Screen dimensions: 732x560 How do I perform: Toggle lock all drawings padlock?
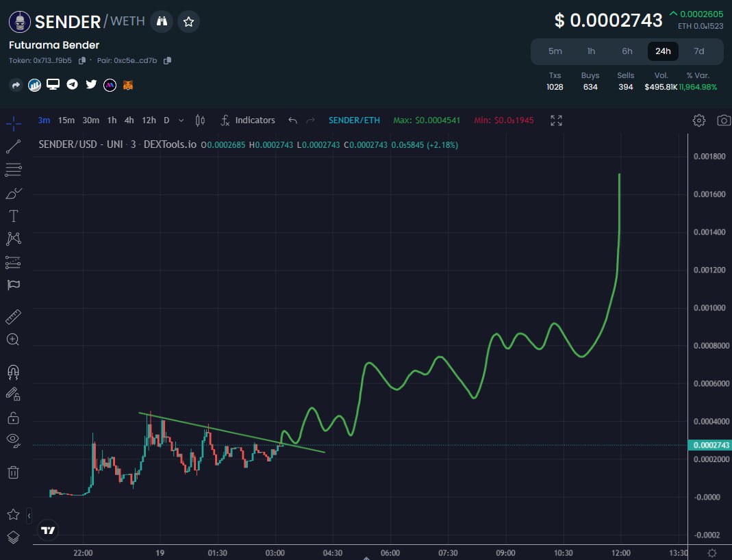coord(13,418)
